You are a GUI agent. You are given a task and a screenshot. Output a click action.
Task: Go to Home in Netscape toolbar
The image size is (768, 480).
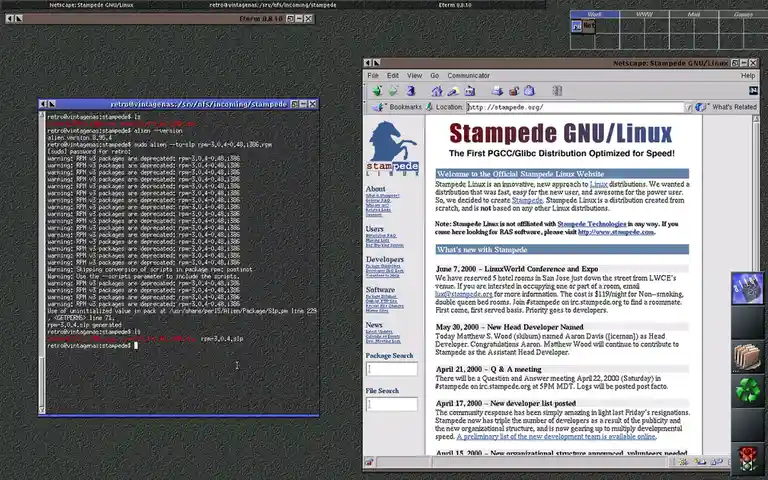(436, 91)
